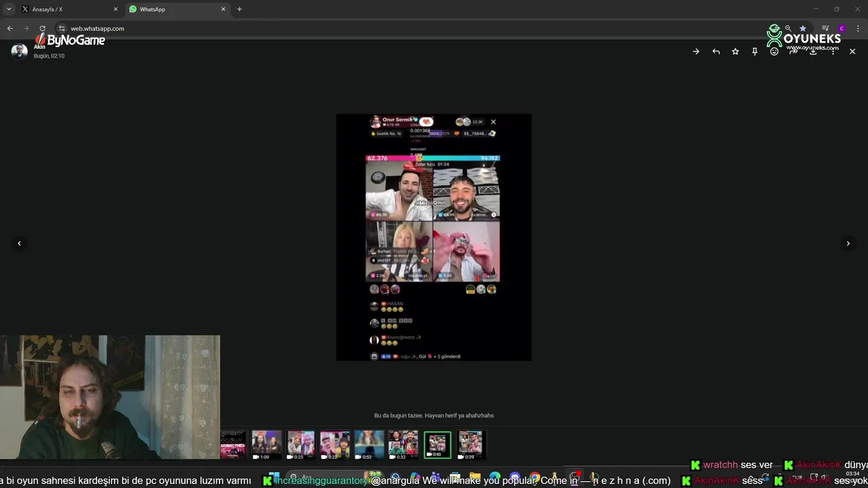The image size is (868, 488).
Task: Open the 0:22 video thumbnail
Action: 335,445
